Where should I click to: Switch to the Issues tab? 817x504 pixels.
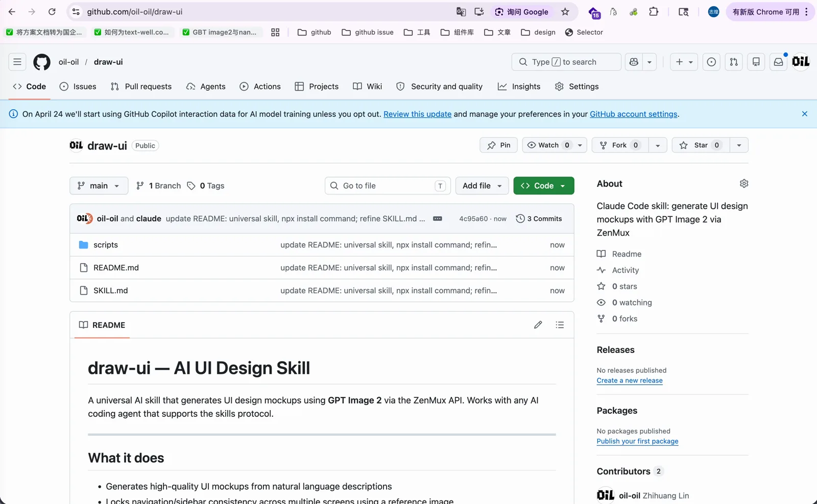pyautogui.click(x=78, y=87)
